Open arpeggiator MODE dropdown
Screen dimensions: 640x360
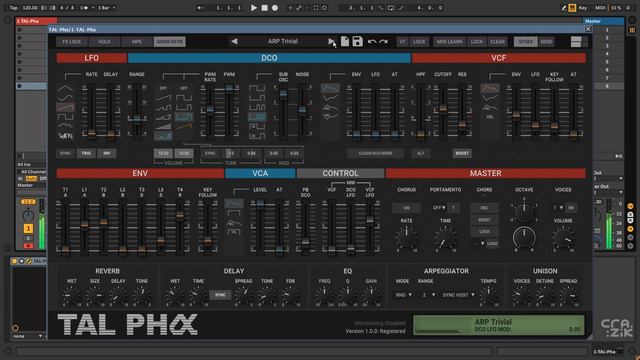(404, 295)
